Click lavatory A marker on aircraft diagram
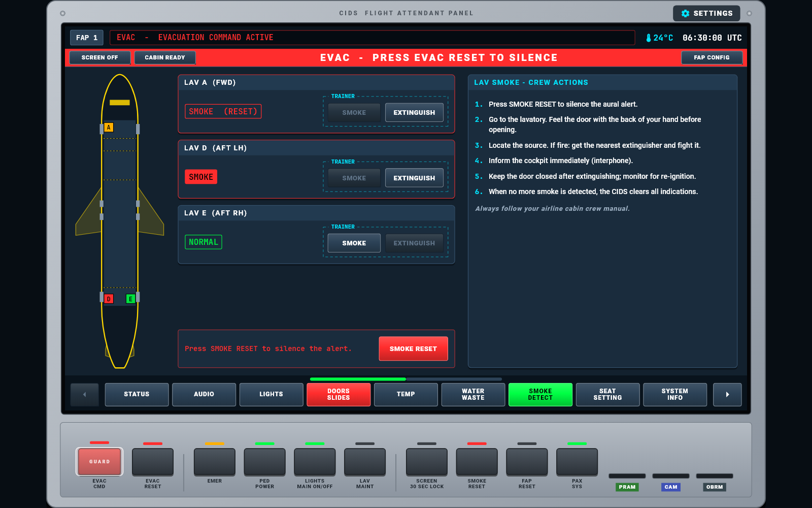 [x=109, y=128]
